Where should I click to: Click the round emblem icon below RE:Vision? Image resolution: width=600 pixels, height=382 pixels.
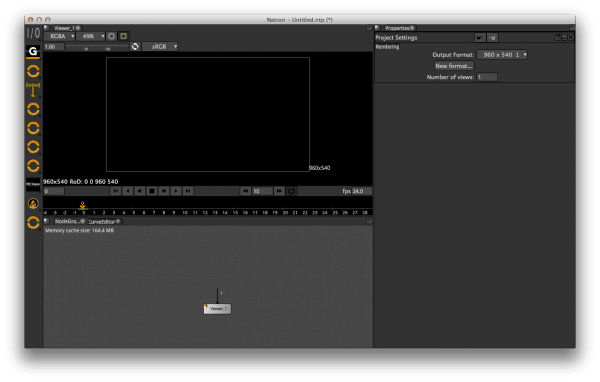point(33,204)
